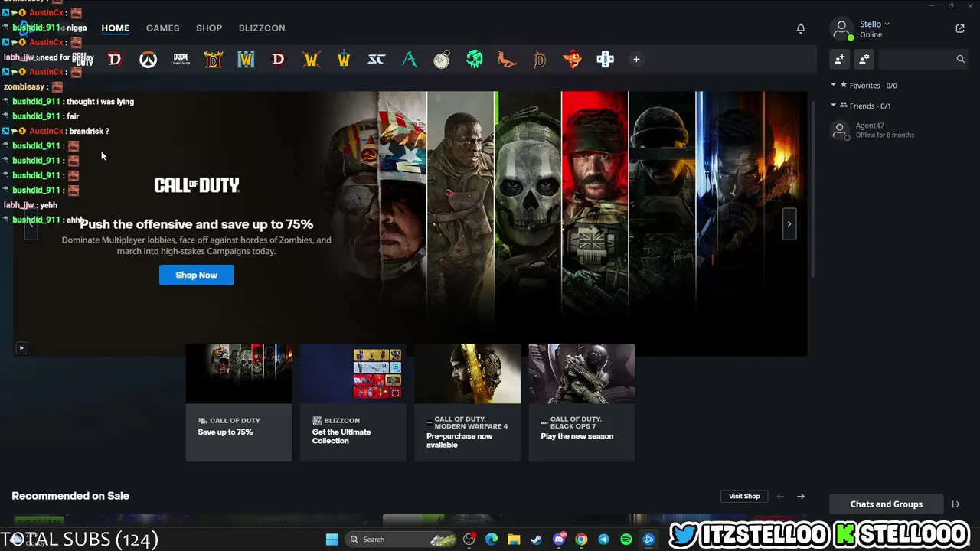Screen dimensions: 980x551
Task: Open Steam from the taskbar
Action: coord(536,540)
